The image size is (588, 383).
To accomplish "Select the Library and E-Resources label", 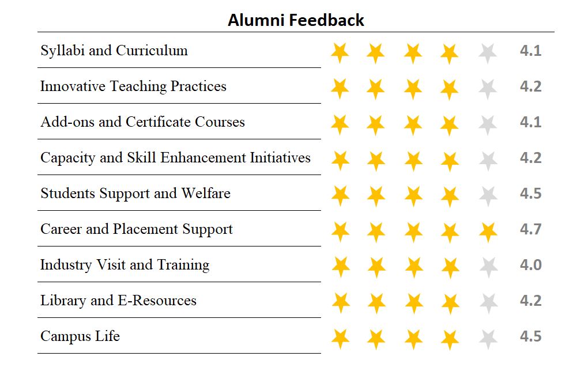I will pos(118,301).
